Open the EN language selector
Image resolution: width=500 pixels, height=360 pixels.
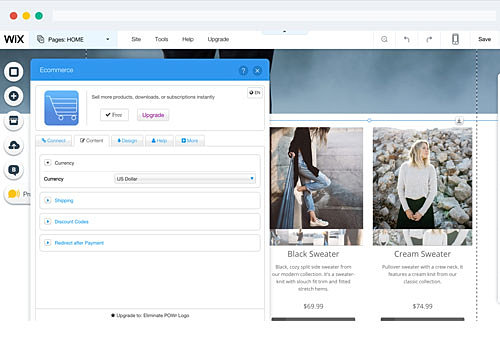(255, 93)
